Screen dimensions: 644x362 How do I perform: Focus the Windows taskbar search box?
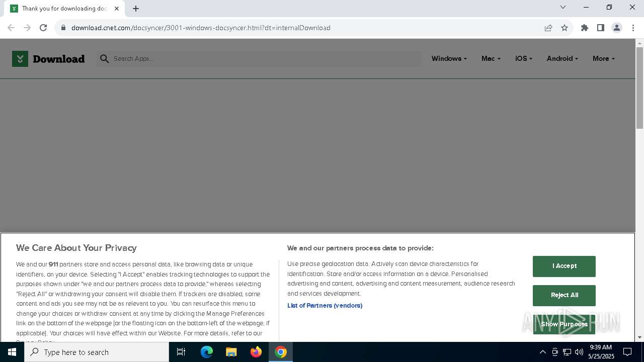(97, 352)
